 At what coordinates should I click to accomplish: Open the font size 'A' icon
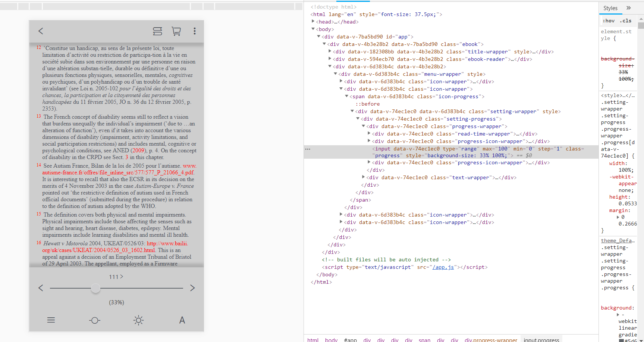tap(182, 320)
